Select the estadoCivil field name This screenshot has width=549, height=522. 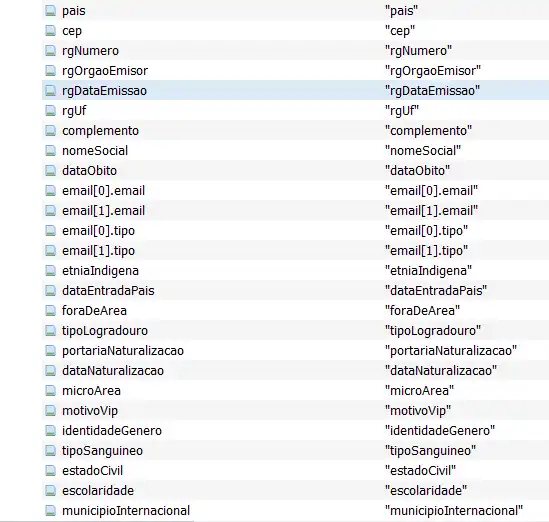pyautogui.click(x=92, y=470)
